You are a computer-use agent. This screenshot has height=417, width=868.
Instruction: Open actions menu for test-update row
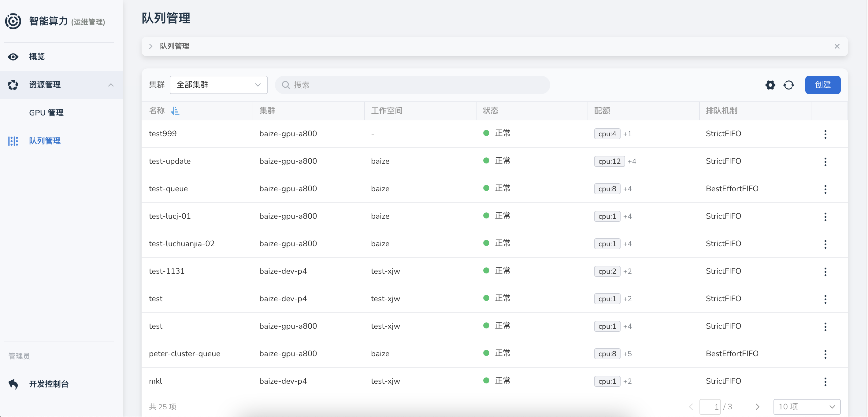point(825,162)
